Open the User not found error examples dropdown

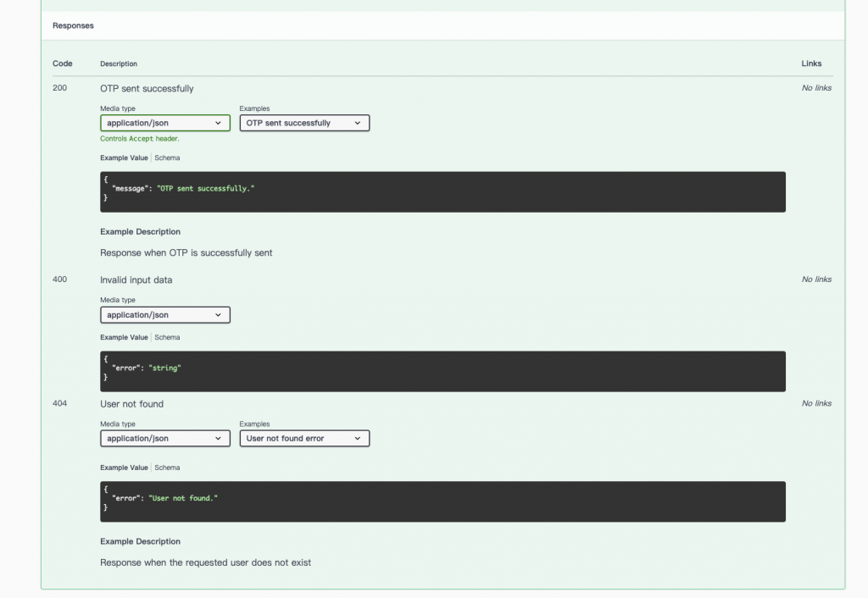[304, 438]
